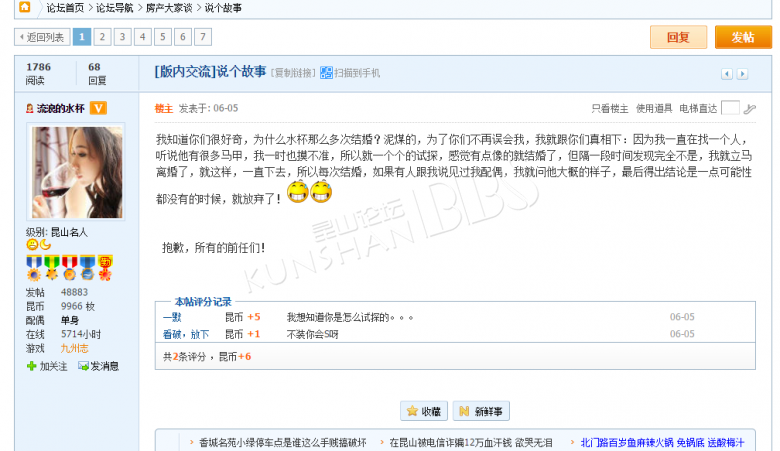Go to previous thread arrow icon
Image resolution: width=780 pixels, height=451 pixels.
(x=727, y=74)
